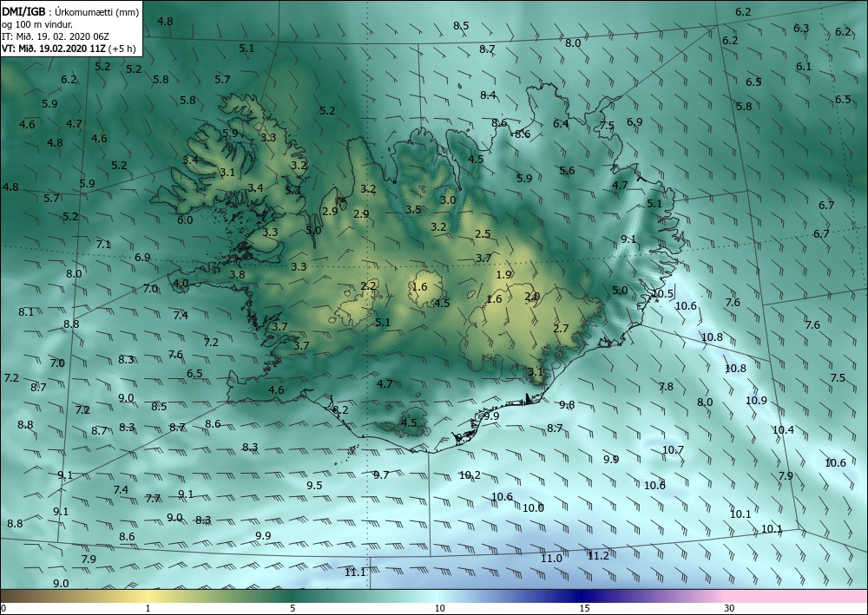Click the map value "10.4"
Screen dimensions: 868x615
pyautogui.click(x=783, y=429)
